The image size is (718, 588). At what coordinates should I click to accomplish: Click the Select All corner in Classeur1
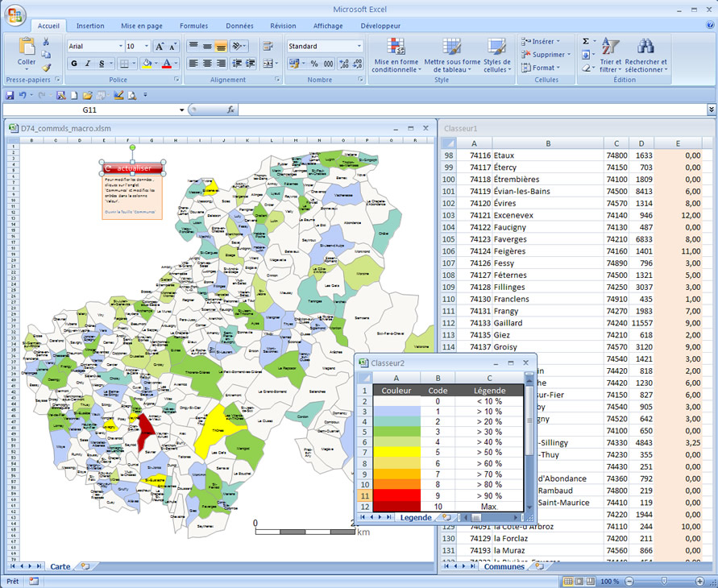[448, 143]
